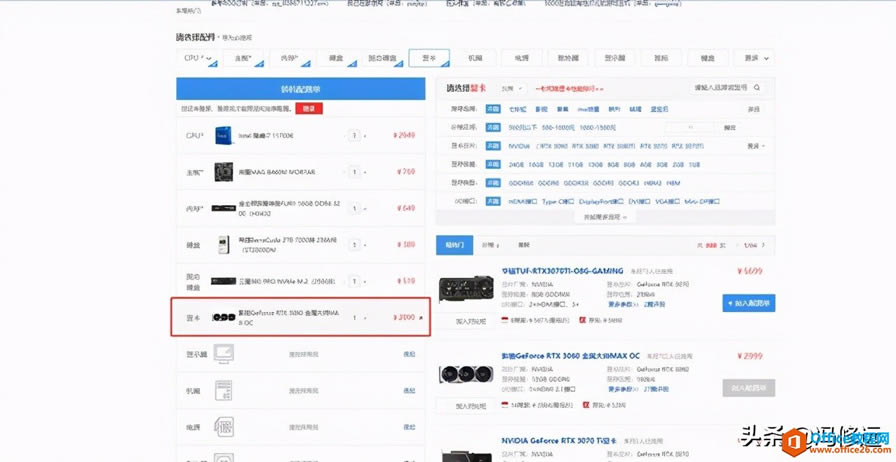Image resolution: width=896 pixels, height=462 pixels.
Task: Click the blue select link in the 电源 row
Action: (x=409, y=427)
